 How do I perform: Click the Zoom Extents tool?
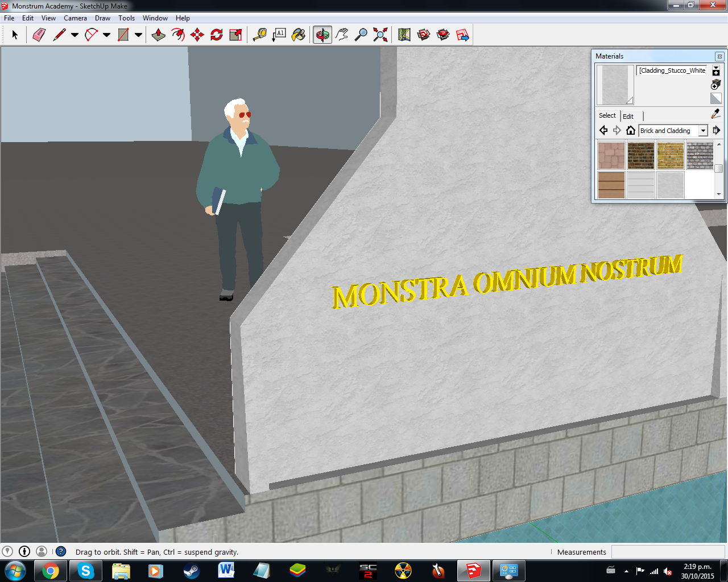[x=380, y=35]
